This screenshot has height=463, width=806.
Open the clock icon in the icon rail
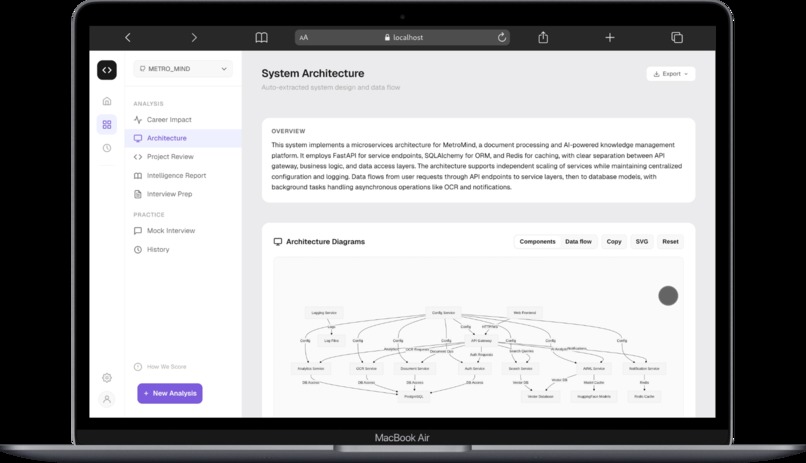[107, 148]
